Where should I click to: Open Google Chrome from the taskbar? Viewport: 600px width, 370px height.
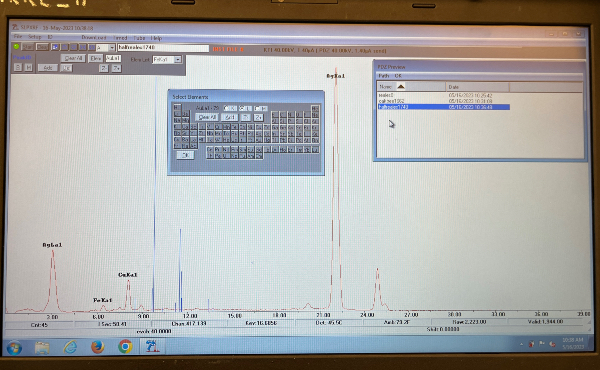pyautogui.click(x=125, y=346)
